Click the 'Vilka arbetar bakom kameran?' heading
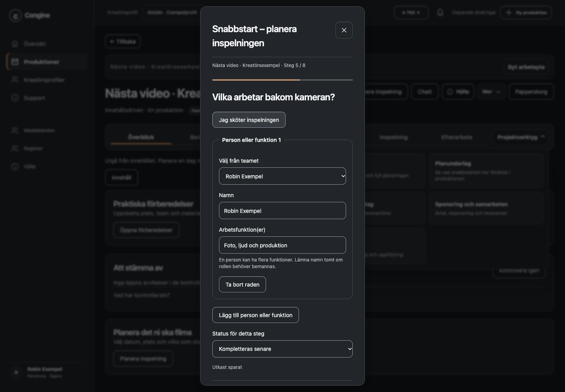The image size is (565, 392). [x=273, y=97]
